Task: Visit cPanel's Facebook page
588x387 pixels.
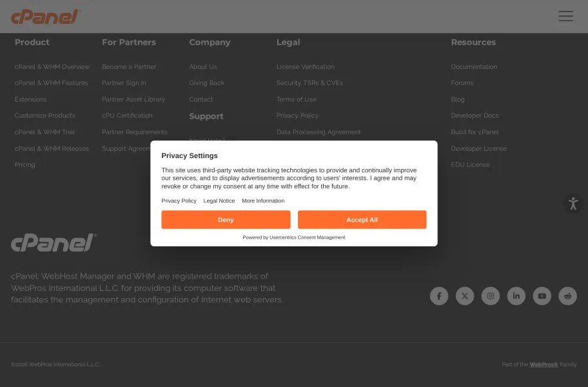Action: click(x=439, y=296)
